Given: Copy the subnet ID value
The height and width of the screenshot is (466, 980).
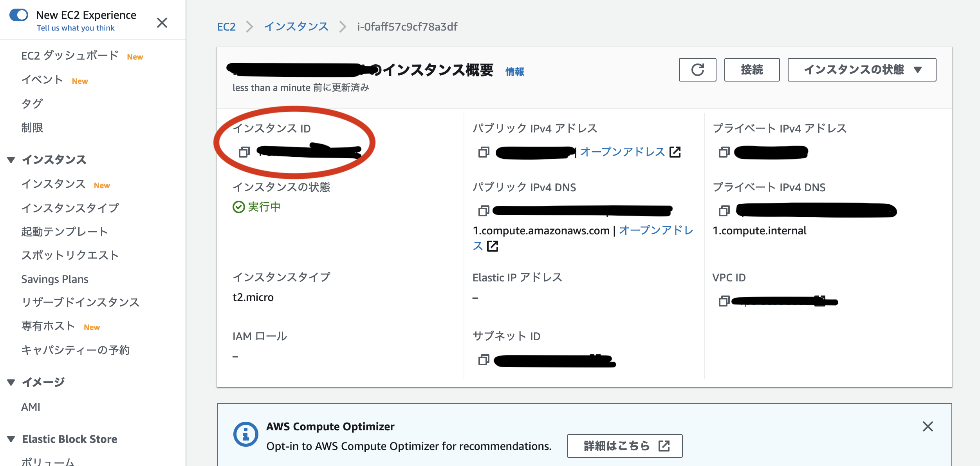Looking at the screenshot, I should 484,360.
